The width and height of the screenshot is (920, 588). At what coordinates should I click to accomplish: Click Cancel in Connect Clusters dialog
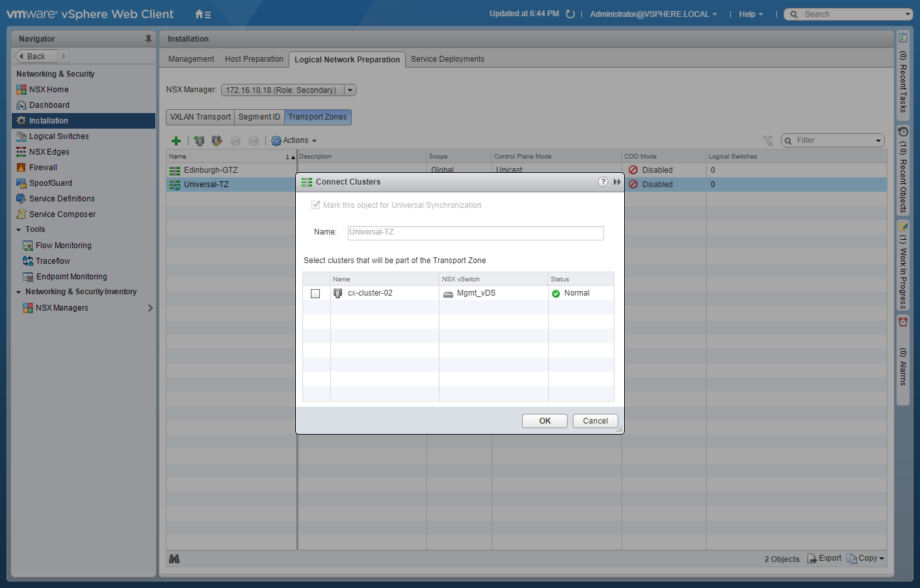(595, 421)
